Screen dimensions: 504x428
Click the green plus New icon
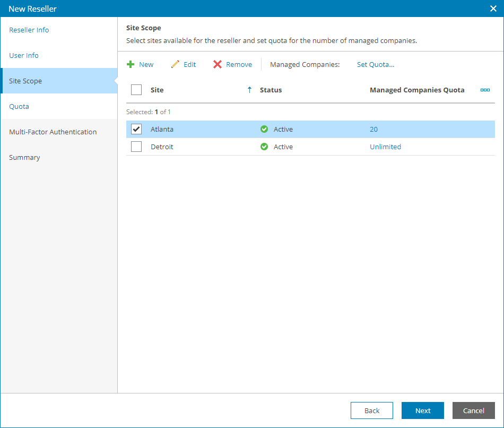tap(131, 65)
